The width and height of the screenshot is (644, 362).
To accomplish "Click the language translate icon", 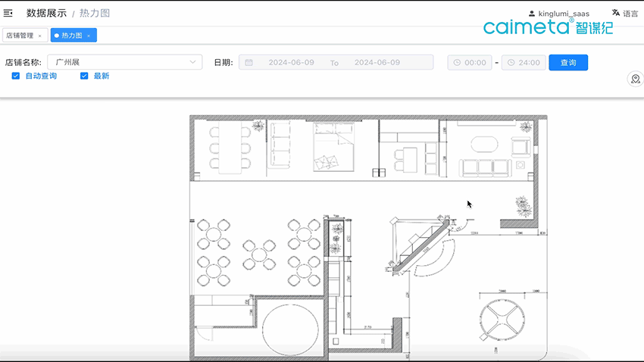I will pos(616,13).
